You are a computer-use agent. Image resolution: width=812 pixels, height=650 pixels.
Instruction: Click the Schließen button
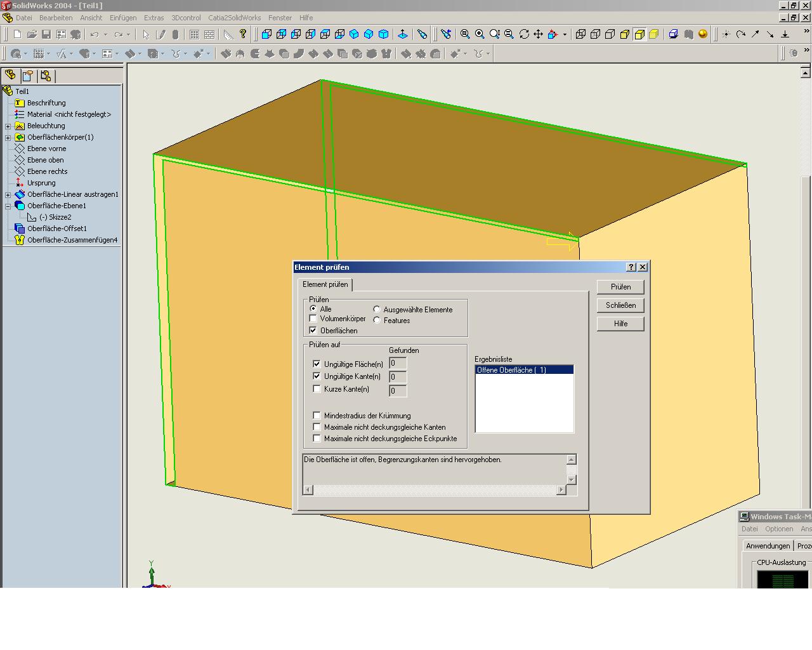click(x=620, y=305)
